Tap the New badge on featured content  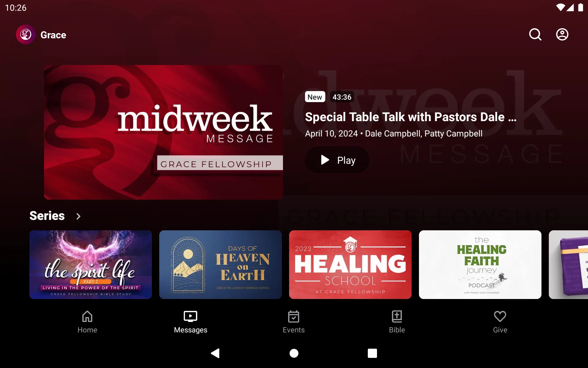coord(315,97)
